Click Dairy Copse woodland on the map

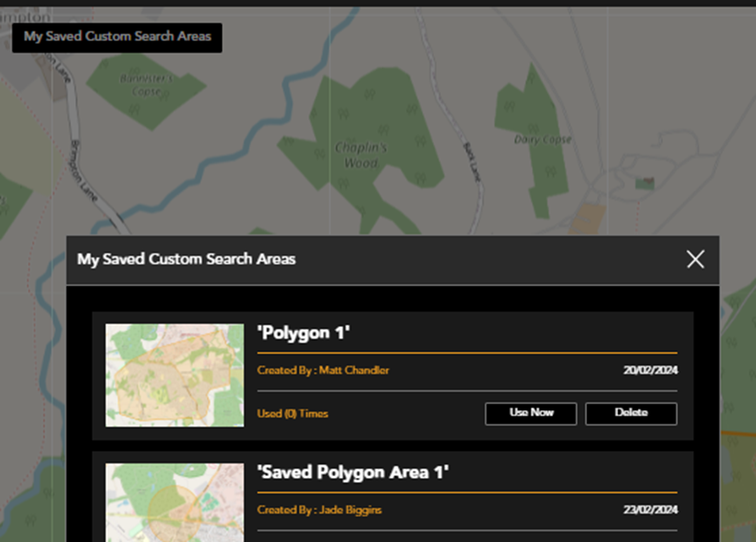543,139
